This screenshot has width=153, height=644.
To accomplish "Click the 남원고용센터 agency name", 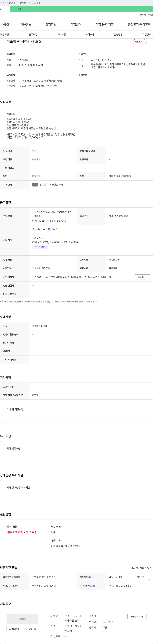I will coord(115,577).
